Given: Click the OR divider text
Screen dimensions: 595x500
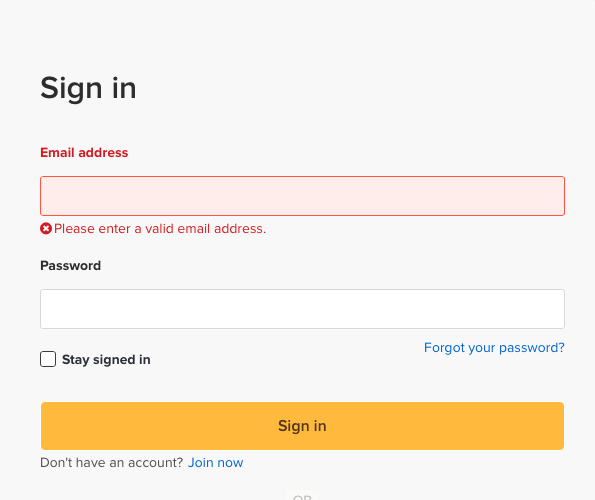Looking at the screenshot, I should 302,497.
